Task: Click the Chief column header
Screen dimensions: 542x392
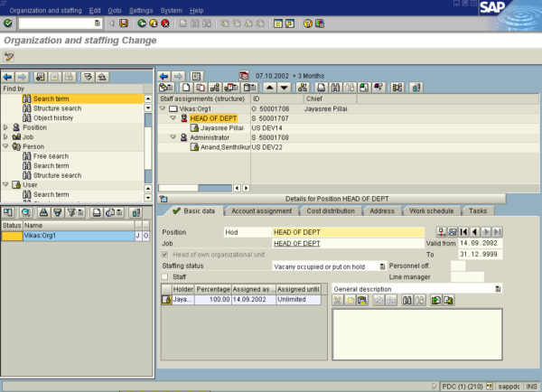Action: [331, 98]
